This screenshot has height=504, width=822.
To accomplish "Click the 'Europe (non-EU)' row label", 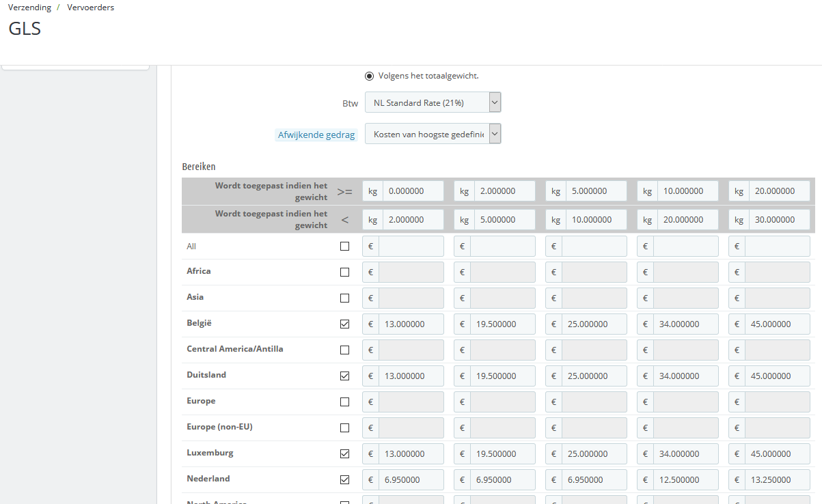I will point(219,427).
